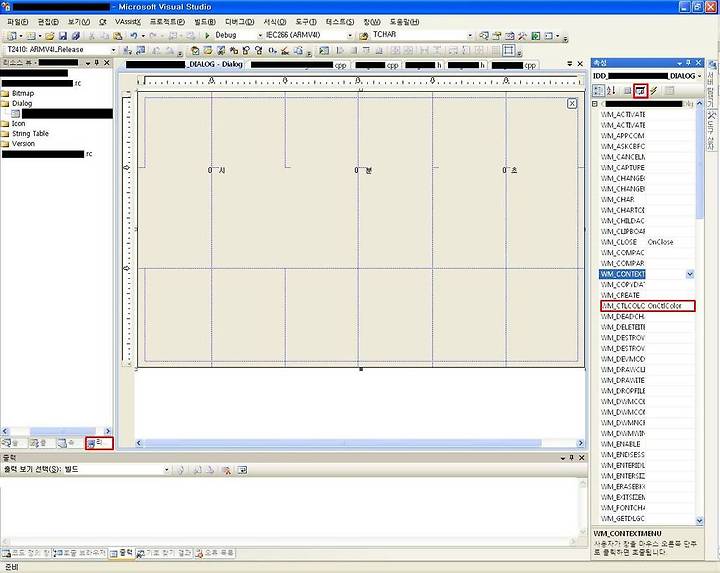Open the Server Explorer side tab
The width and height of the screenshot is (720, 573).
[x=712, y=82]
